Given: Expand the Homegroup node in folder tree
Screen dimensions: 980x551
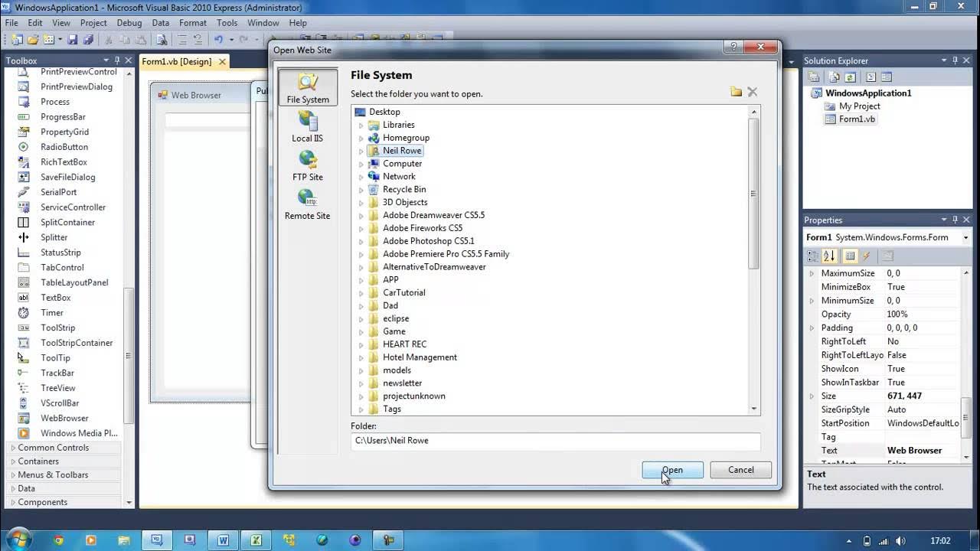Looking at the screenshot, I should coord(361,138).
